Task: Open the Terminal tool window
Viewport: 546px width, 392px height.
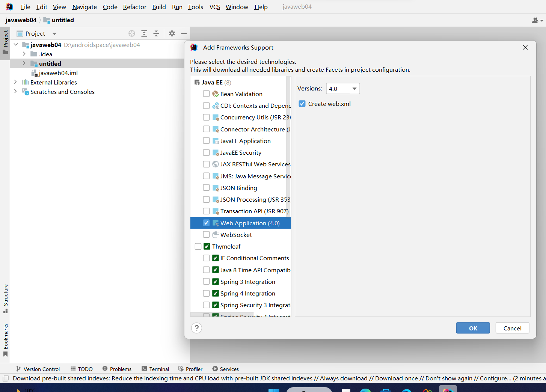Action: 155,369
